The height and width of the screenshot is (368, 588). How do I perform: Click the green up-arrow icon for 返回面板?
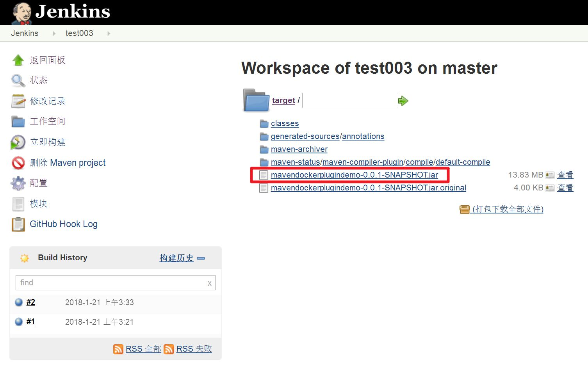coord(18,60)
